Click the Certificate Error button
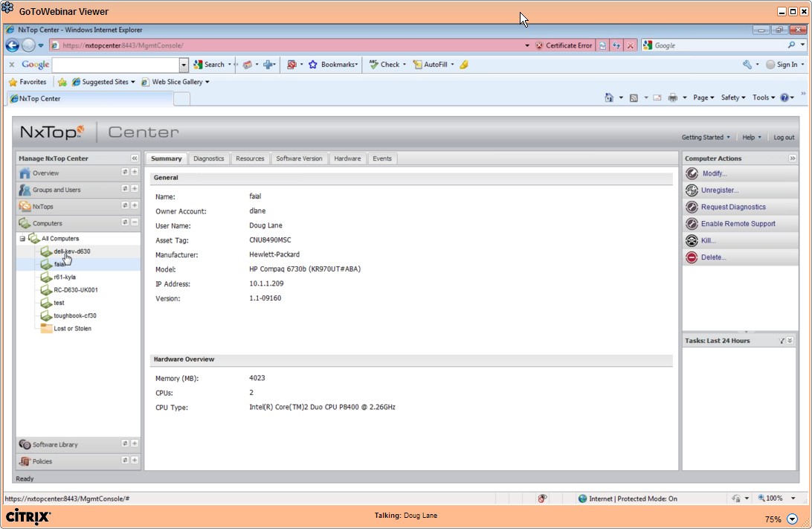Image resolution: width=812 pixels, height=529 pixels. pyautogui.click(x=564, y=45)
